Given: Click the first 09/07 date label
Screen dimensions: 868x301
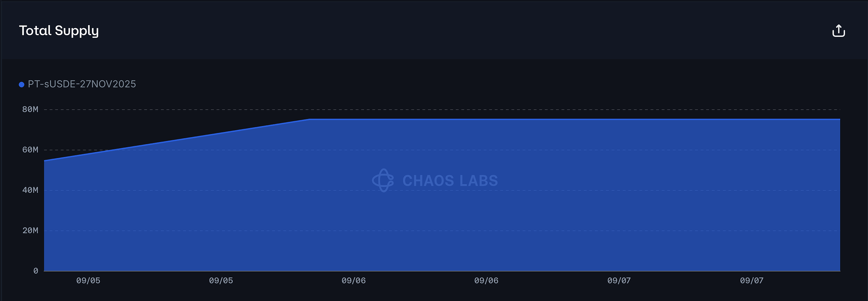Looking at the screenshot, I should tap(619, 281).
